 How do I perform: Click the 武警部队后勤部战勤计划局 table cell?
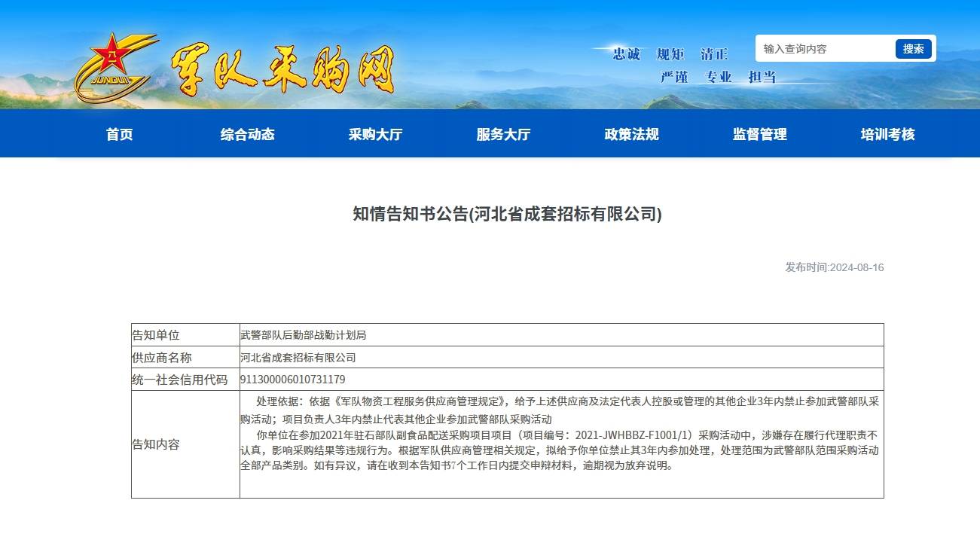[x=303, y=335]
